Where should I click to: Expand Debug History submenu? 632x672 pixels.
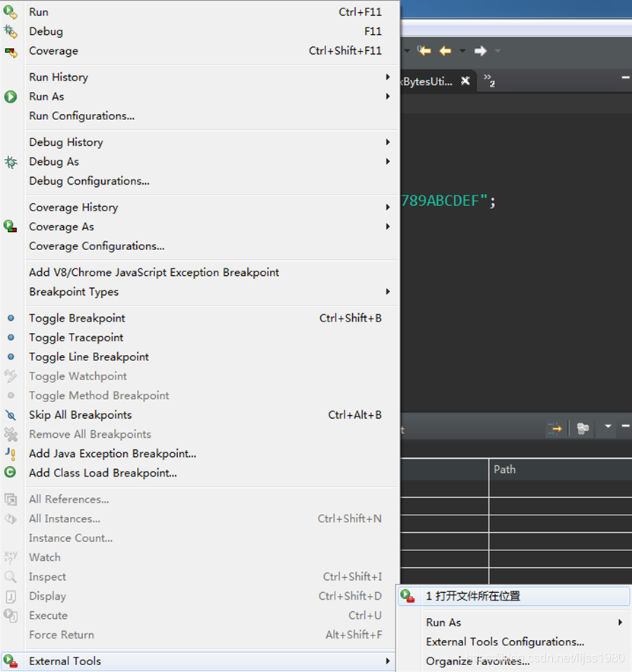388,142
